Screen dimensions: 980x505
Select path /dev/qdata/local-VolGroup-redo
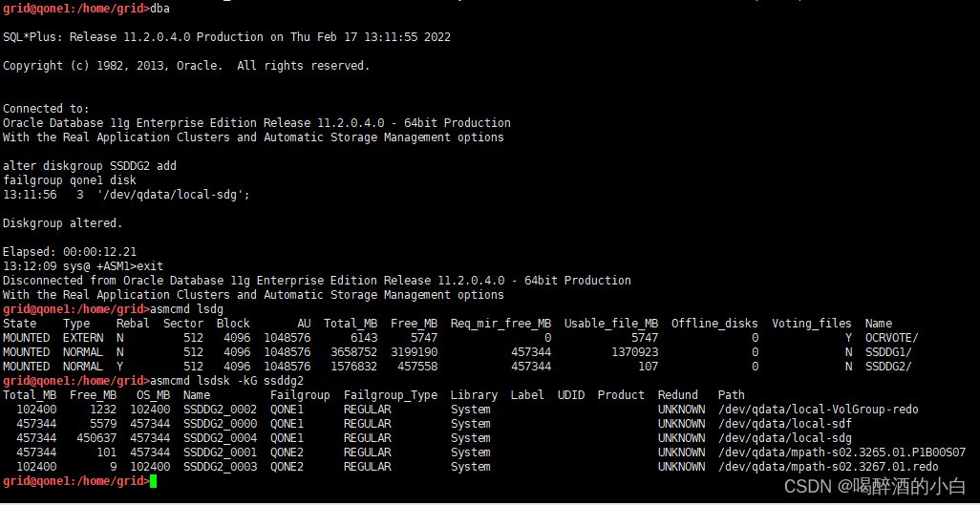click(819, 410)
